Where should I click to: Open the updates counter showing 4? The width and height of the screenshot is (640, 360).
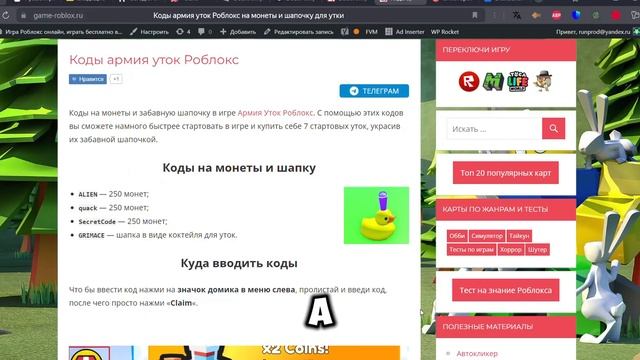click(x=183, y=31)
